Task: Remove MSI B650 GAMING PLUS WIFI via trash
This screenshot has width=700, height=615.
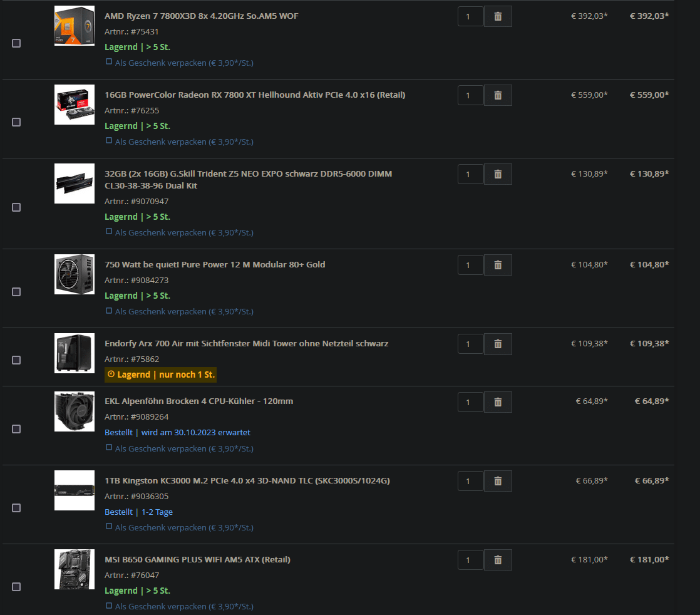Action: click(498, 560)
